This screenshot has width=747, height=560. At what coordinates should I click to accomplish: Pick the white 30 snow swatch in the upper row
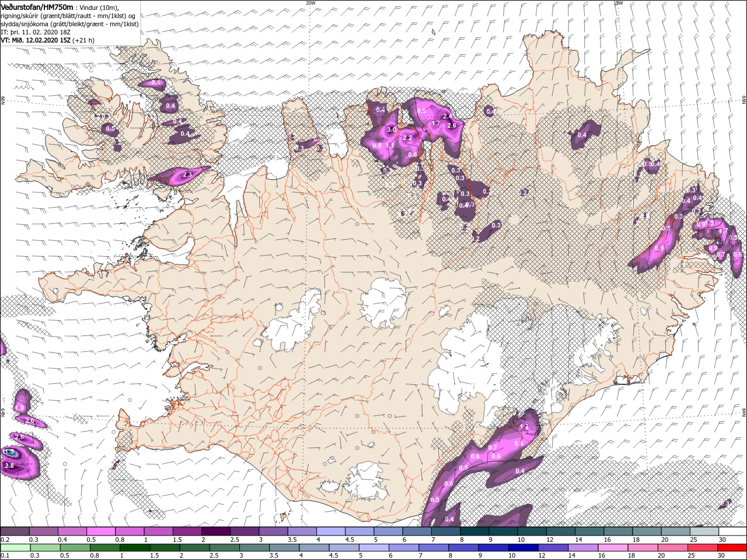(x=732, y=531)
